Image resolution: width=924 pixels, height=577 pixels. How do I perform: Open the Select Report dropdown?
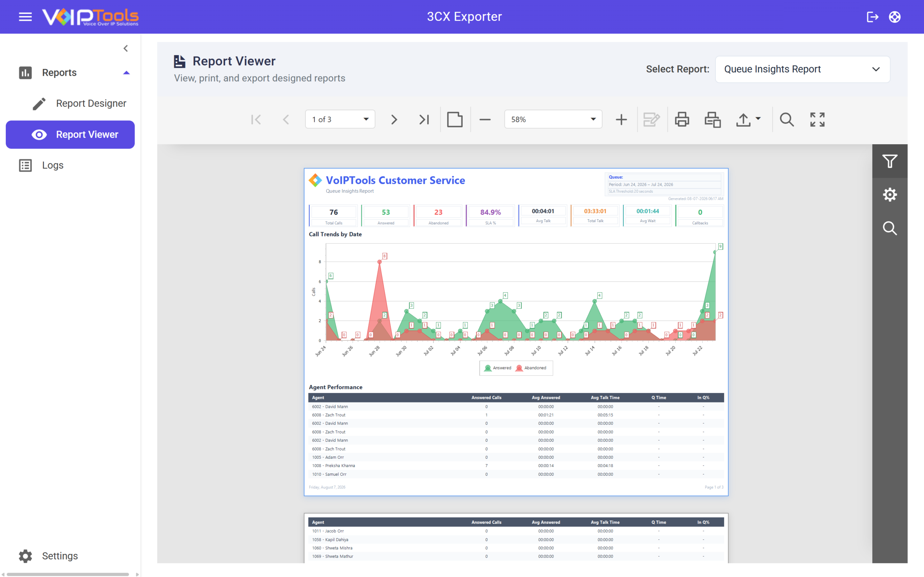click(803, 69)
